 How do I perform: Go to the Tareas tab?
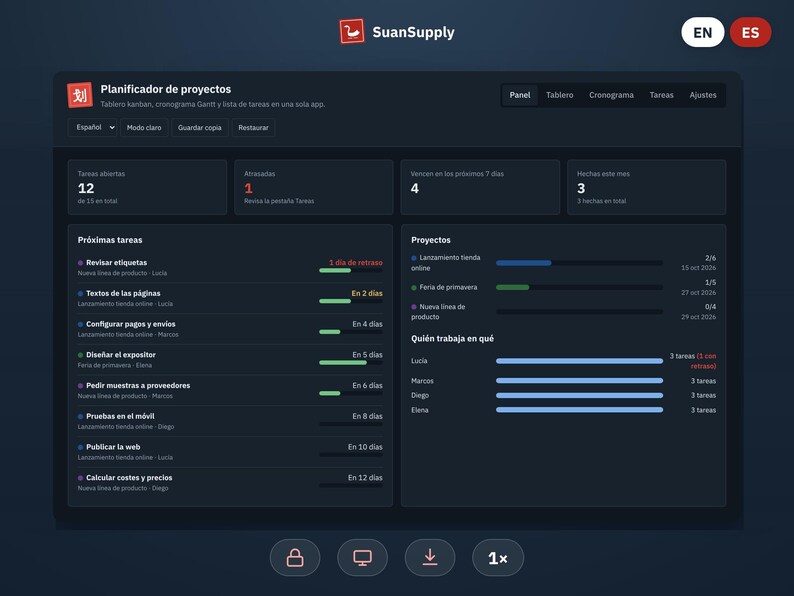661,95
